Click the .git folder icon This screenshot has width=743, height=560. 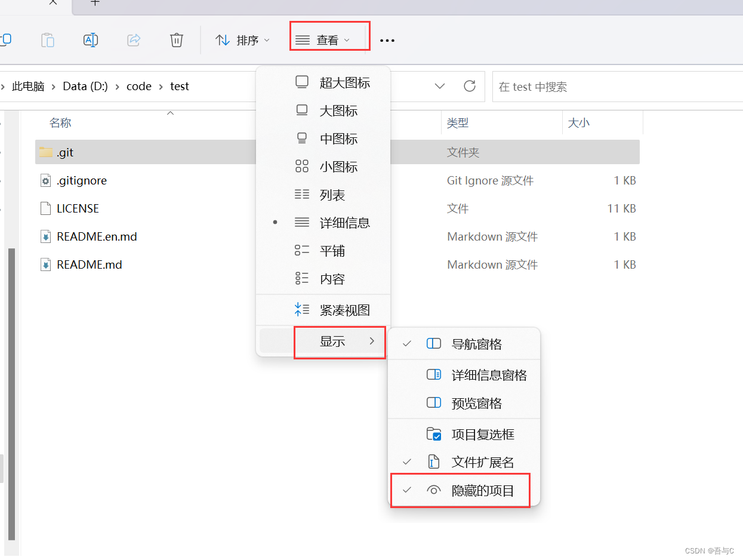(46, 152)
